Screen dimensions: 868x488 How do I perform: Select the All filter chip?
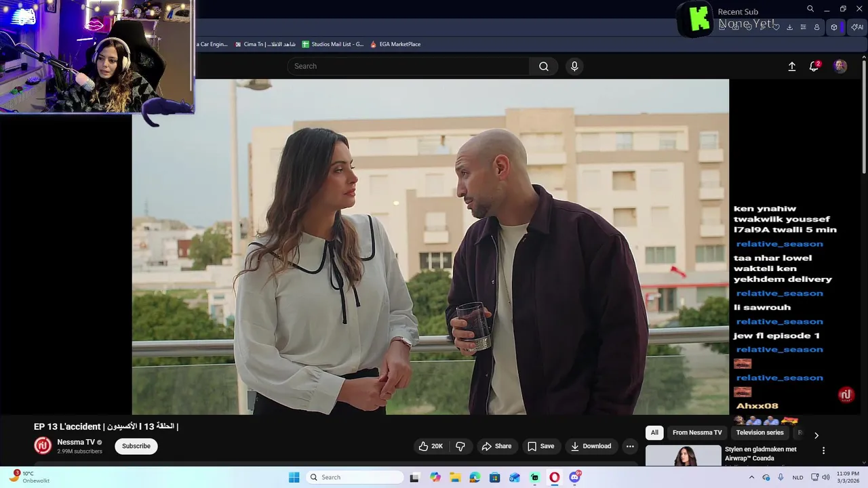654,432
